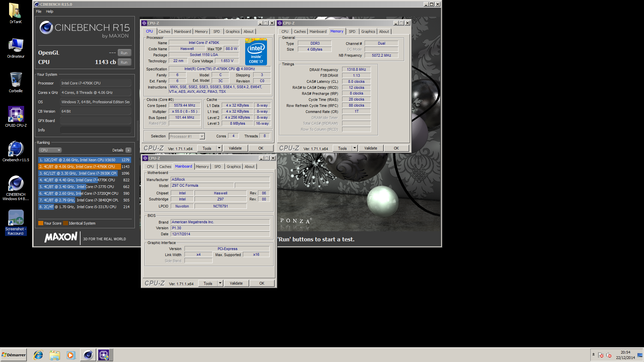Select the CPUID CPU-Z desktop shortcut
Viewport: 644px width, 362px height.
click(x=16, y=117)
